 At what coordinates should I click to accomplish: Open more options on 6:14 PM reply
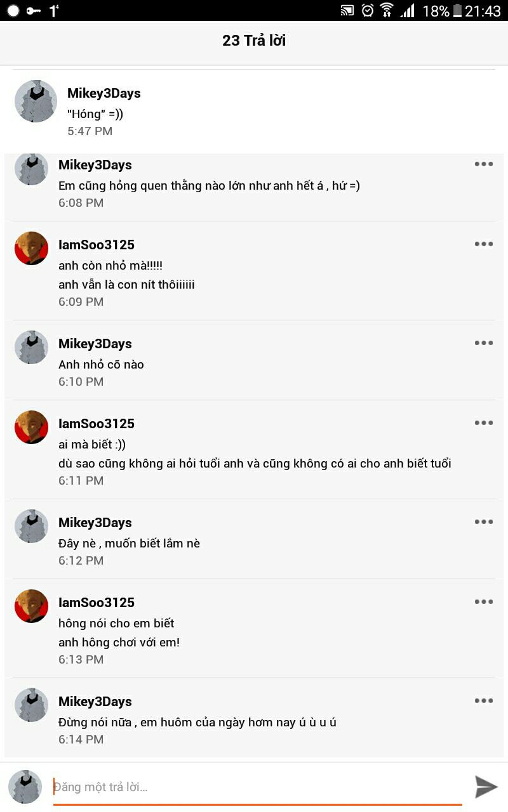(484, 701)
